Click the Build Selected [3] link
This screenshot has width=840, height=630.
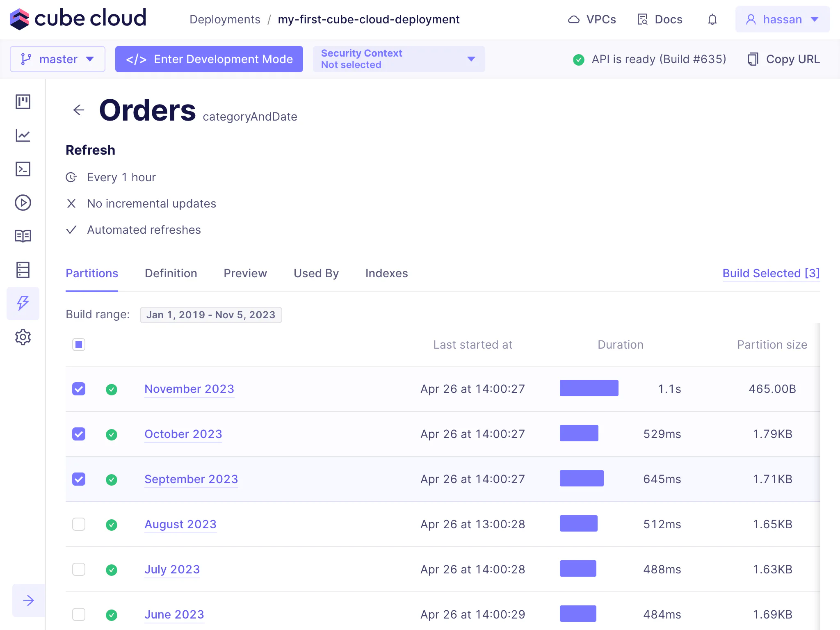771,273
